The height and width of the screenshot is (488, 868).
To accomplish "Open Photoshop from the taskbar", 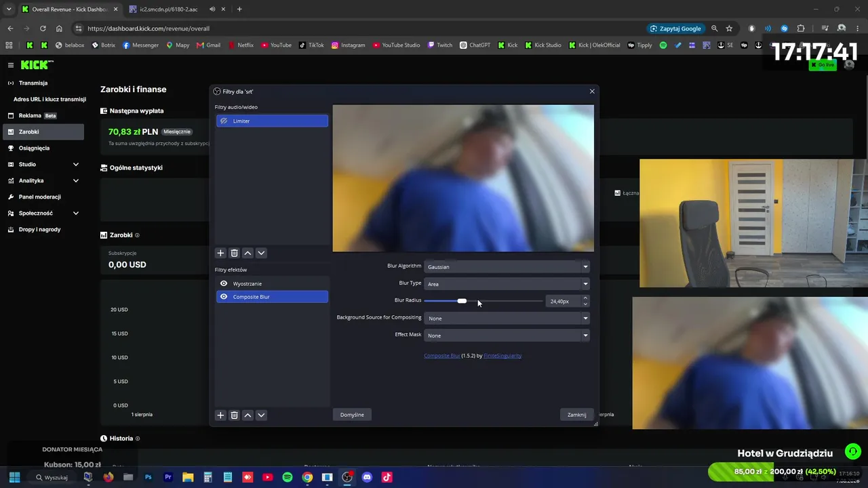I will [x=148, y=477].
